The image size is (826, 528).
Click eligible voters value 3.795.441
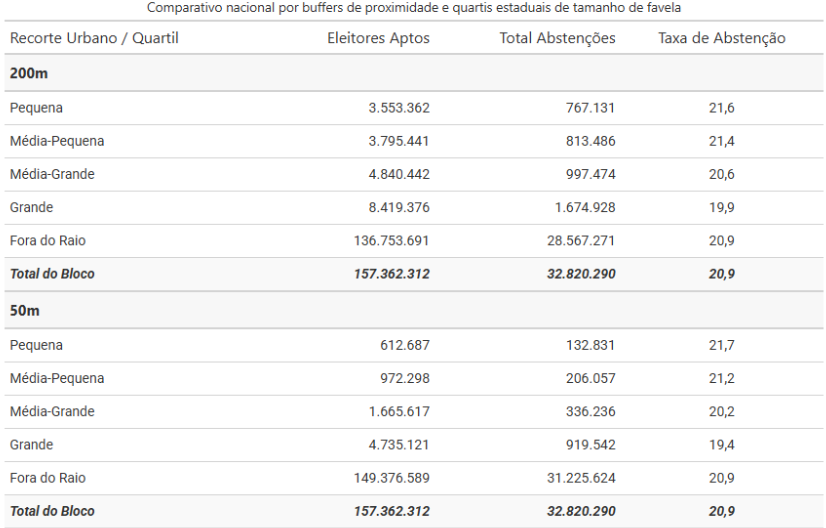[x=399, y=141]
